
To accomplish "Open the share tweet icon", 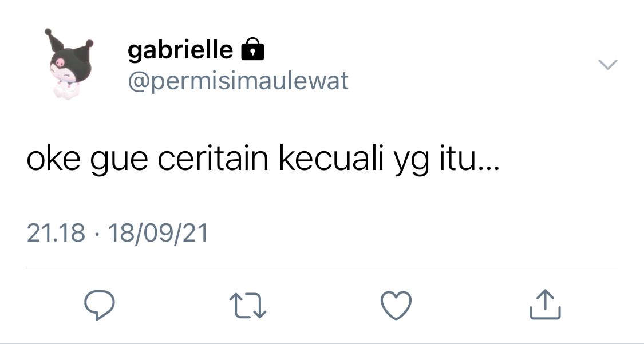I will [544, 305].
